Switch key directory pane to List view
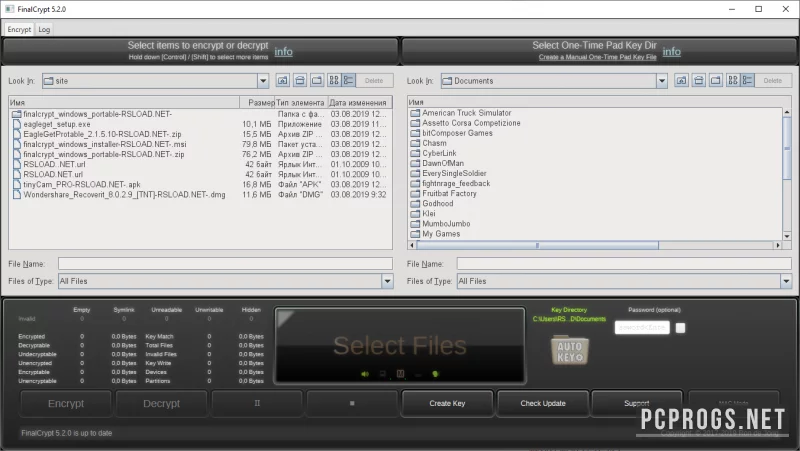 tap(733, 81)
